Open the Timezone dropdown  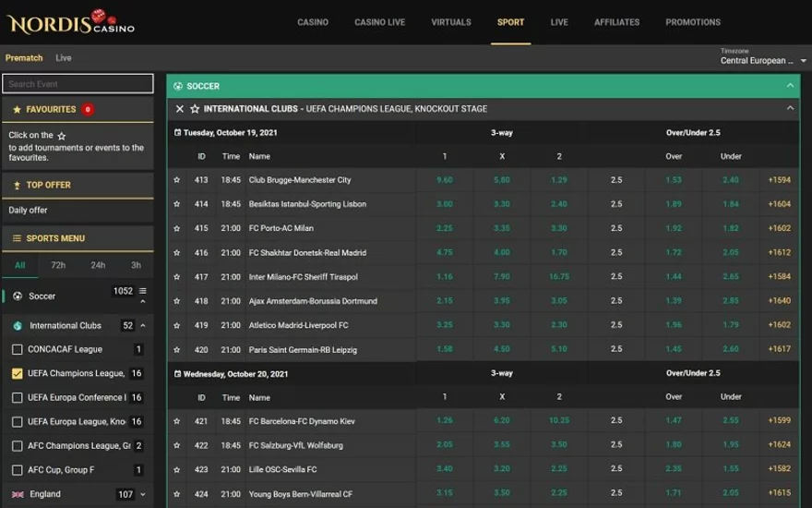[762, 61]
